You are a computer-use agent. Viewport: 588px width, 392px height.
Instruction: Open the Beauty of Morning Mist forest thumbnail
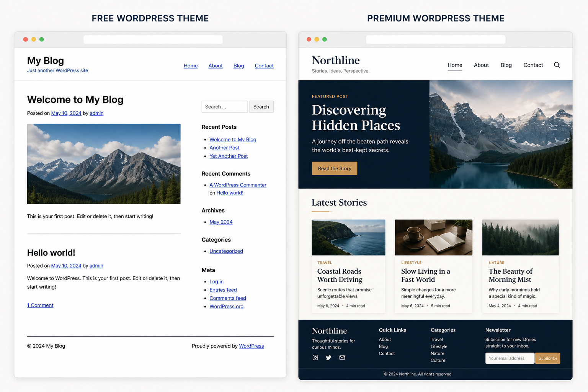(x=521, y=237)
